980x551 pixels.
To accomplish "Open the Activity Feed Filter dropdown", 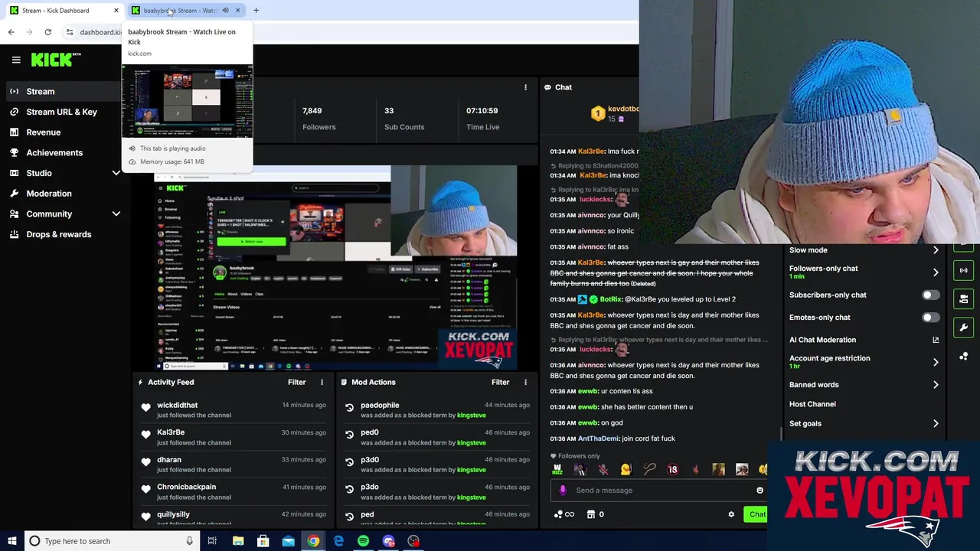I will click(296, 382).
